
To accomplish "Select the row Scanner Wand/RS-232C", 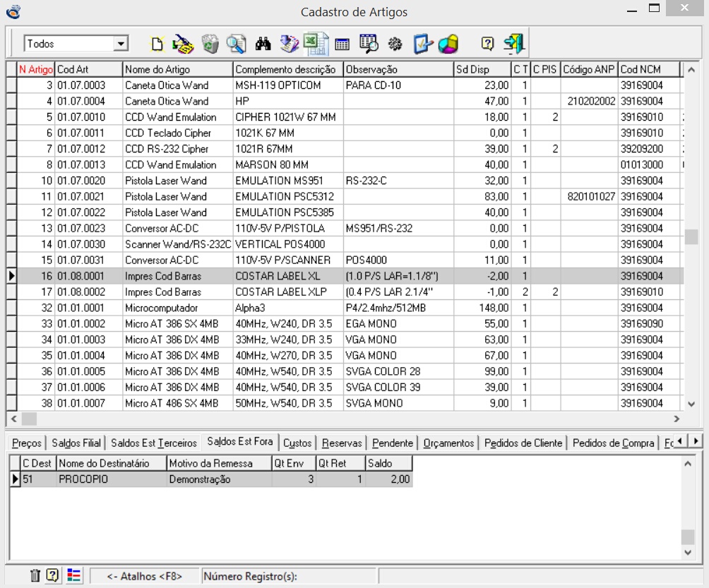I will click(350, 244).
